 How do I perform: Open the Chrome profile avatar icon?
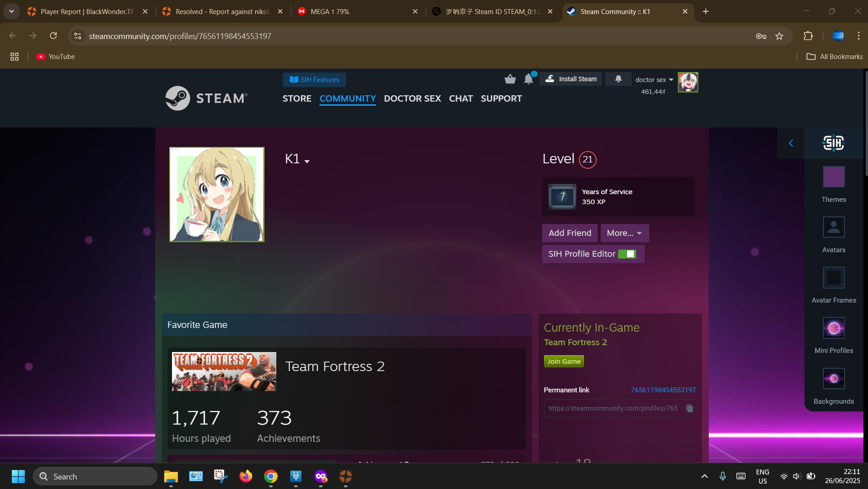(x=838, y=36)
